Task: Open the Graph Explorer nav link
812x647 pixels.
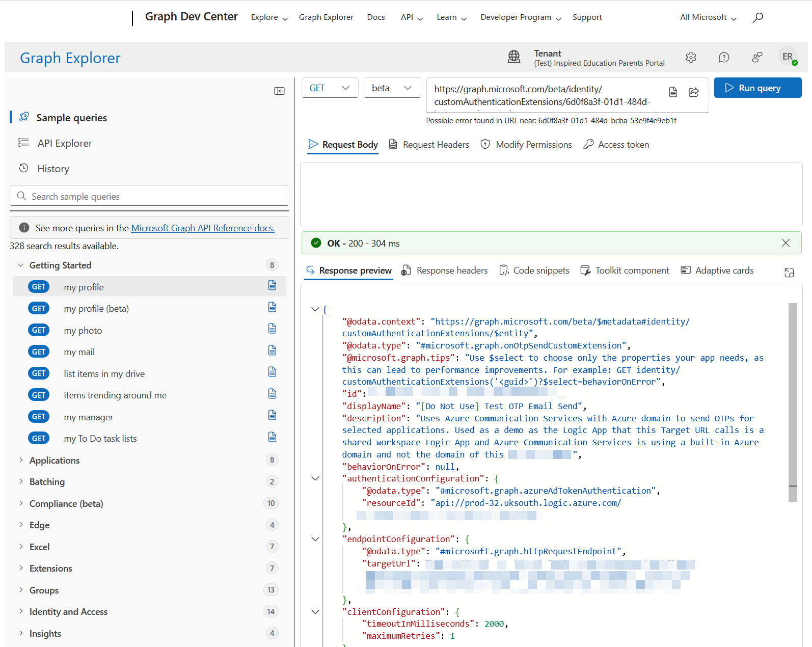Action: [x=326, y=17]
